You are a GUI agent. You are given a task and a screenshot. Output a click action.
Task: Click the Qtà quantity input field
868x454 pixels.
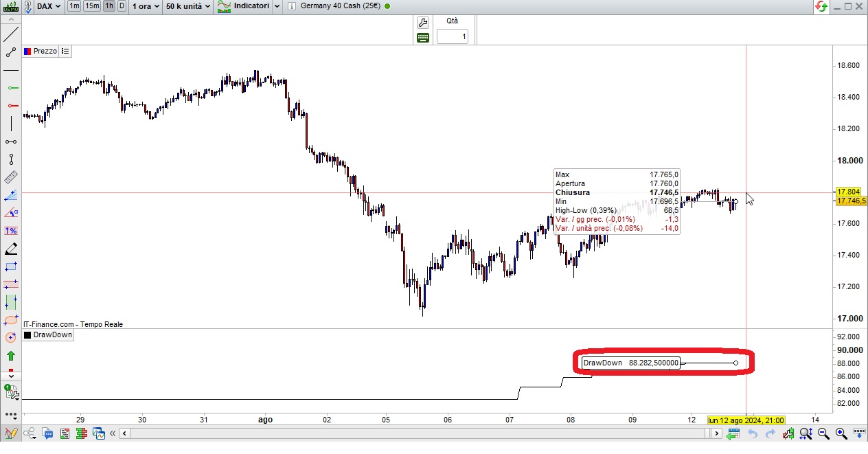click(x=453, y=36)
